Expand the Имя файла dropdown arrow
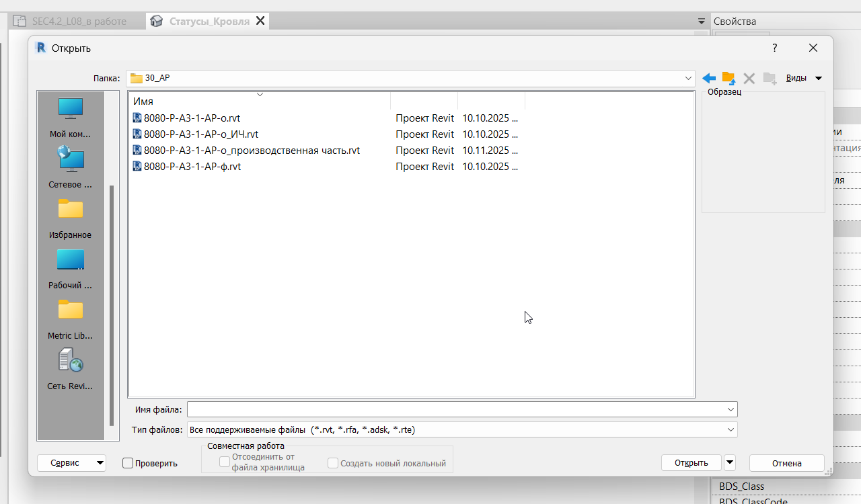The image size is (861, 504). tap(731, 409)
